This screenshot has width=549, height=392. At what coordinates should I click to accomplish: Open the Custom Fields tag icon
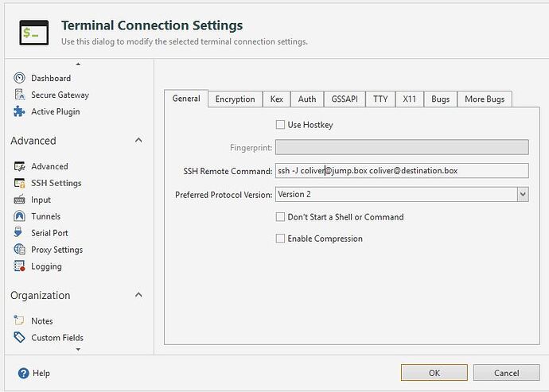(x=20, y=337)
